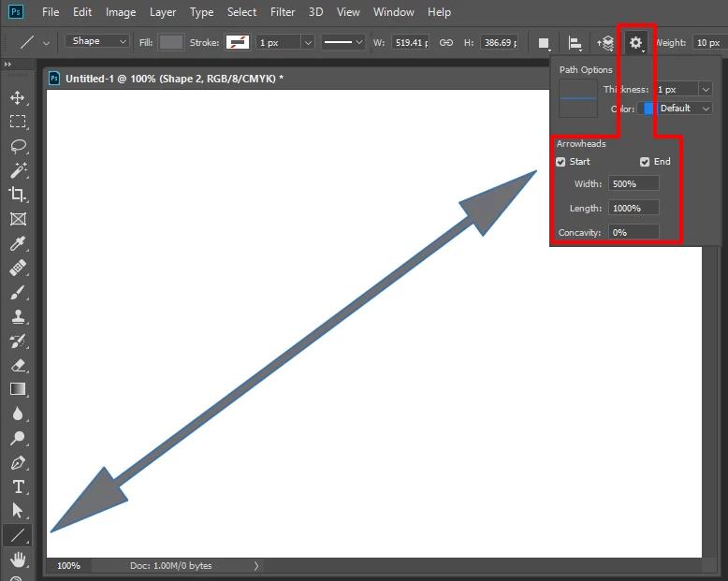Select the Lasso tool
This screenshot has height=581, width=728.
point(18,146)
